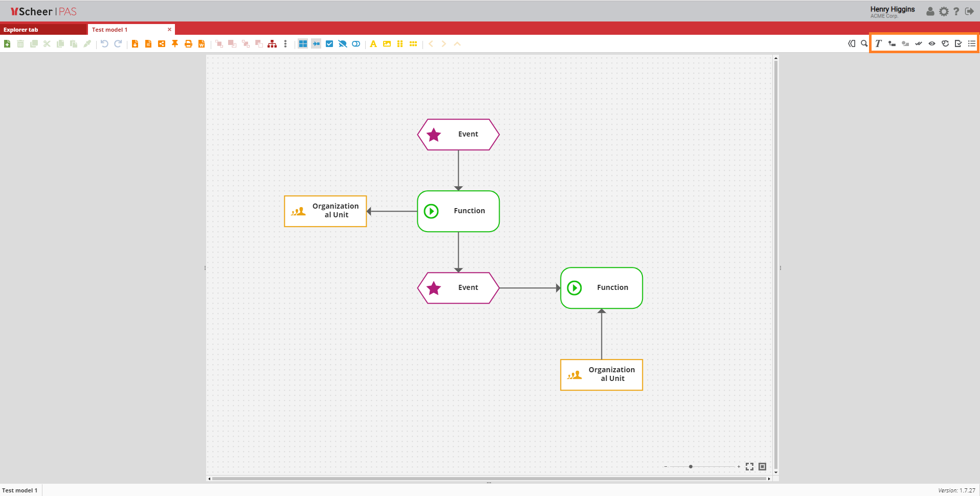Click the top Event hexagon element
The image size is (980, 496).
458,134
